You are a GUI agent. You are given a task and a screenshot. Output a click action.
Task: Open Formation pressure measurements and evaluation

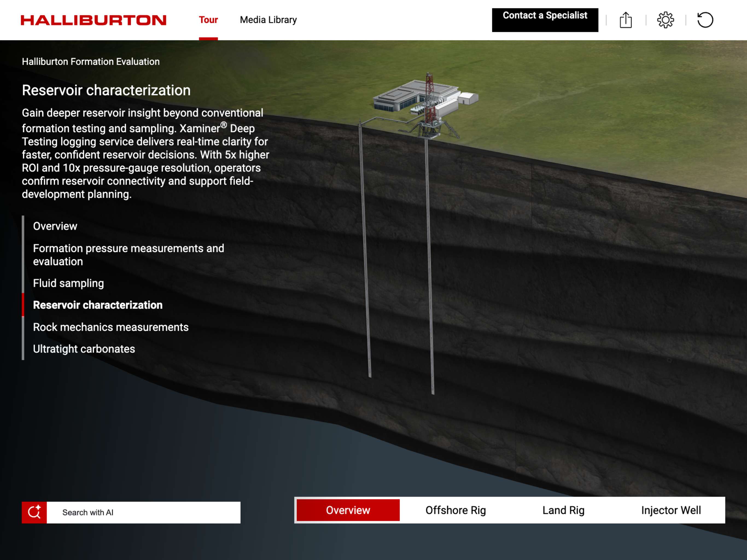(x=129, y=255)
